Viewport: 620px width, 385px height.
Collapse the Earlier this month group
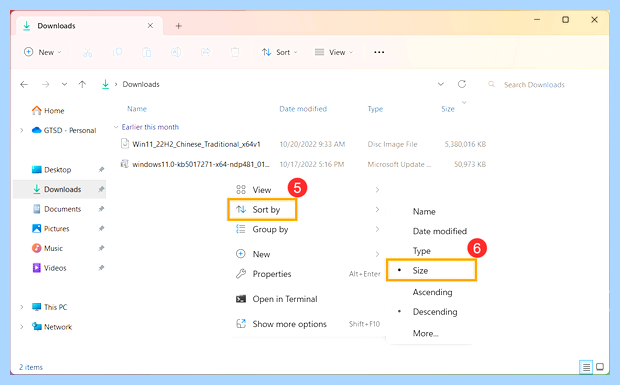click(x=116, y=127)
